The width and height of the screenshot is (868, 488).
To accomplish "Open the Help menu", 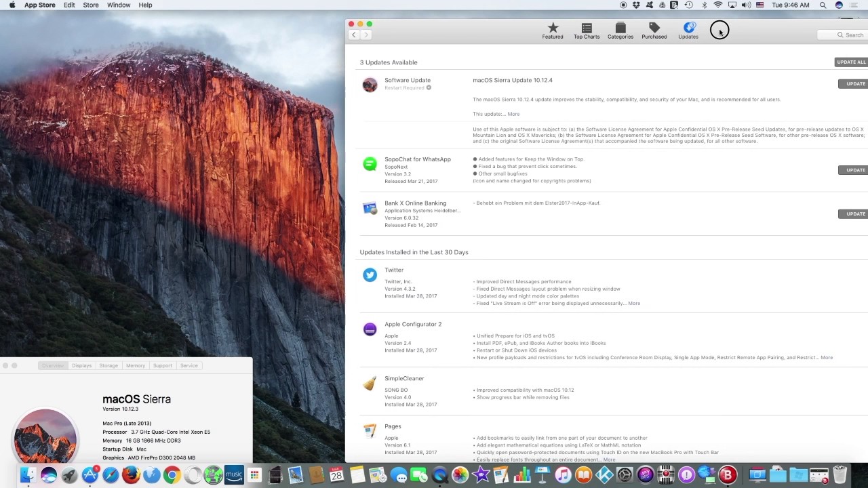I will pyautogui.click(x=145, y=5).
